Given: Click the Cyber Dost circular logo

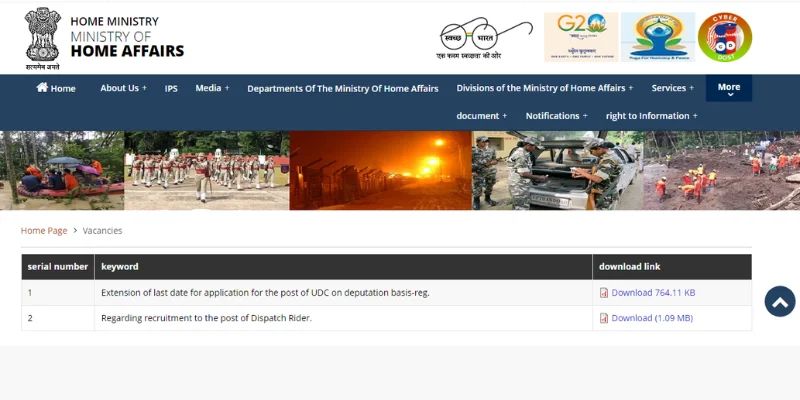Looking at the screenshot, I should [725, 37].
